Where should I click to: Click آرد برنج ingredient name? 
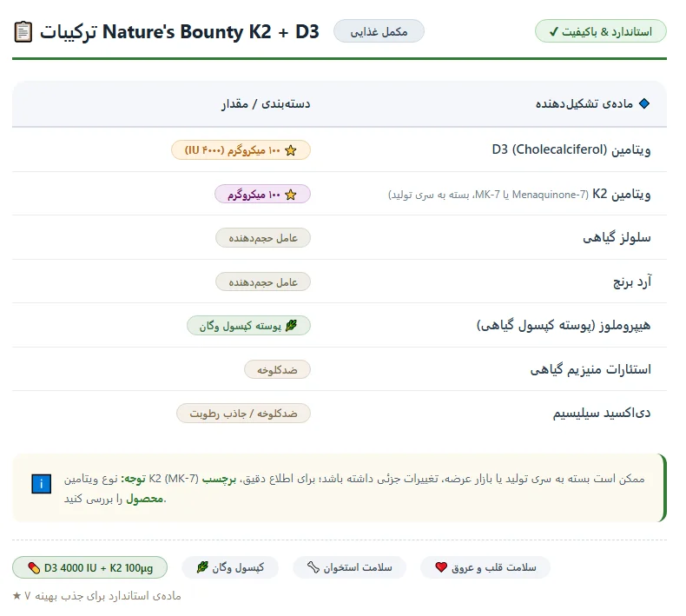(x=632, y=282)
